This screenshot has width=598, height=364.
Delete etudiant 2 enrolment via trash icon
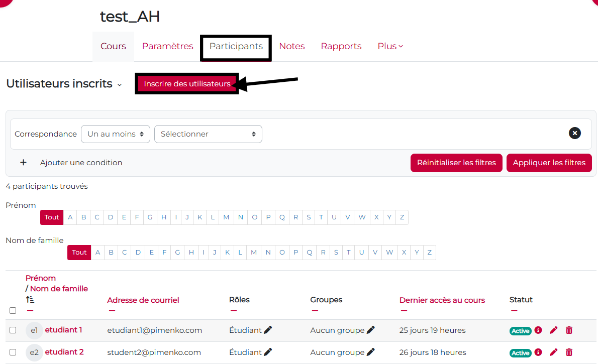[x=569, y=352]
